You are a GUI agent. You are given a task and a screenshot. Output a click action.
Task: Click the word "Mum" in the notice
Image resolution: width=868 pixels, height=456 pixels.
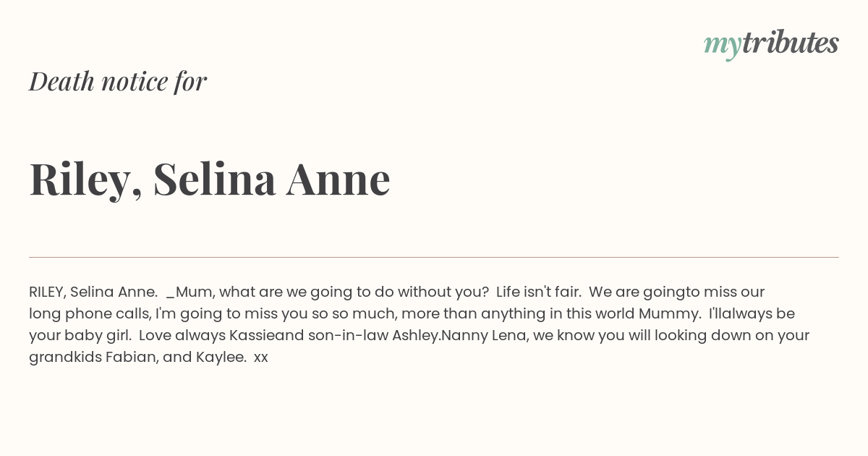193,292
